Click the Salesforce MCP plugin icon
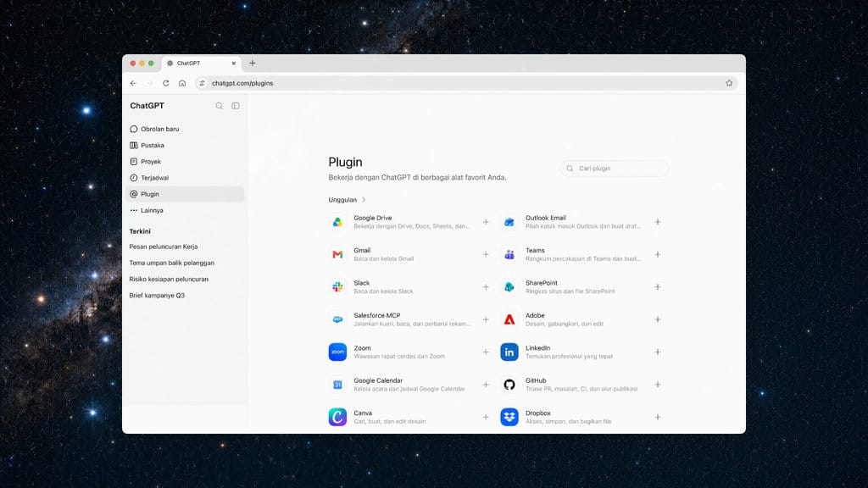Viewport: 868px width, 488px height. (337, 319)
